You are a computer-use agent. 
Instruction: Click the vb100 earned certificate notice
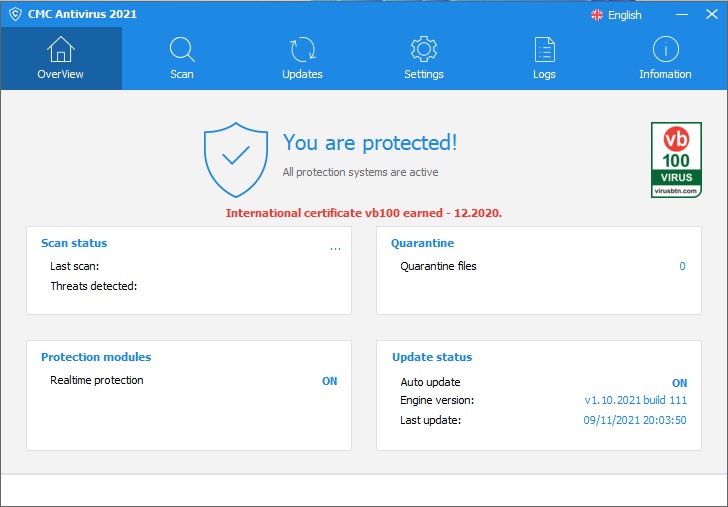364,213
